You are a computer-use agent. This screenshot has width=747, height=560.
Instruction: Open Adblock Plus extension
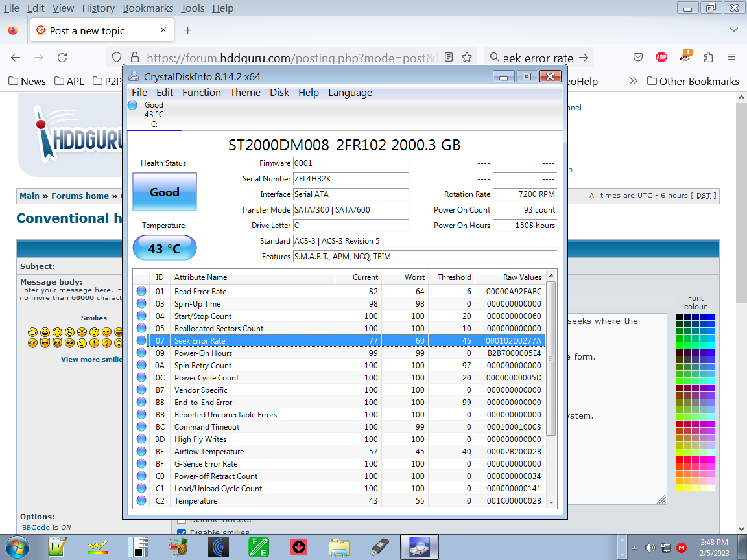[661, 57]
